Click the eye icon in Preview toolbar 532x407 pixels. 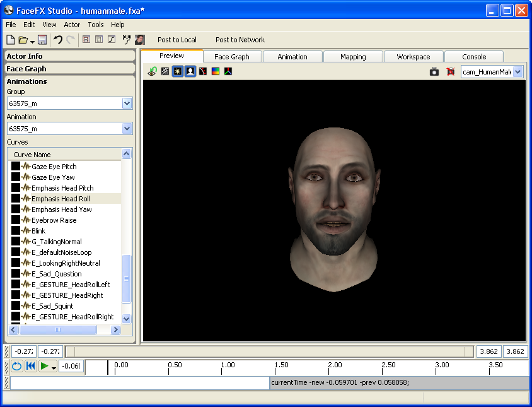click(x=152, y=72)
